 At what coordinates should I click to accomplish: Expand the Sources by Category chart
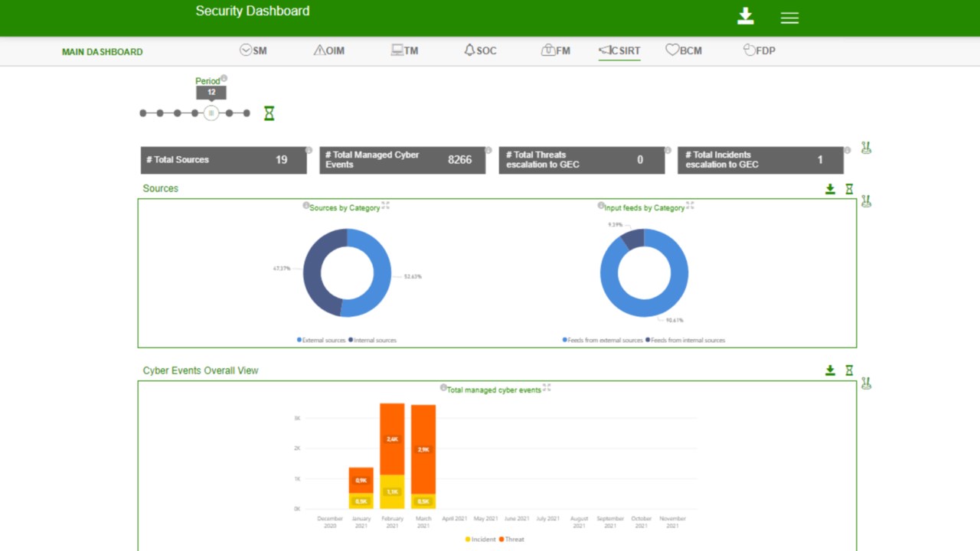pyautogui.click(x=385, y=206)
